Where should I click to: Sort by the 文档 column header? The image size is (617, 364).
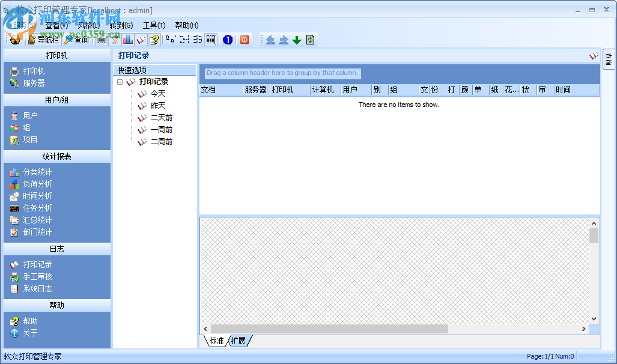coord(222,89)
